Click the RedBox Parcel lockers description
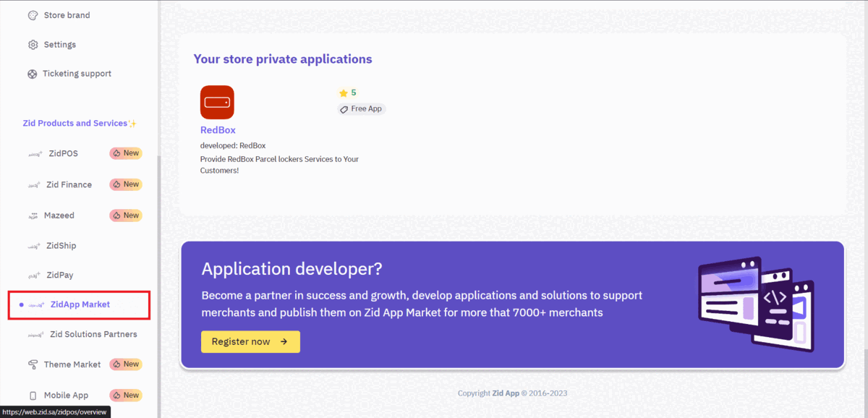Viewport: 868px width, 418px height. click(x=279, y=165)
